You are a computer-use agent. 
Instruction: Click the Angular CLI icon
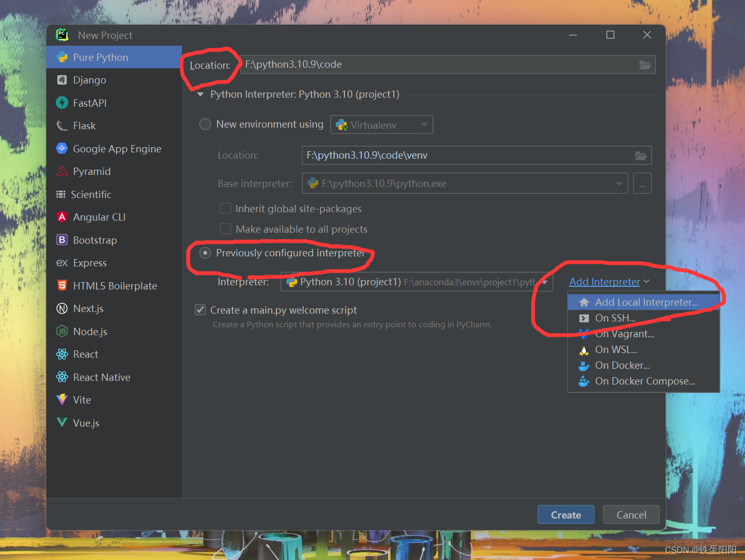pyautogui.click(x=62, y=217)
